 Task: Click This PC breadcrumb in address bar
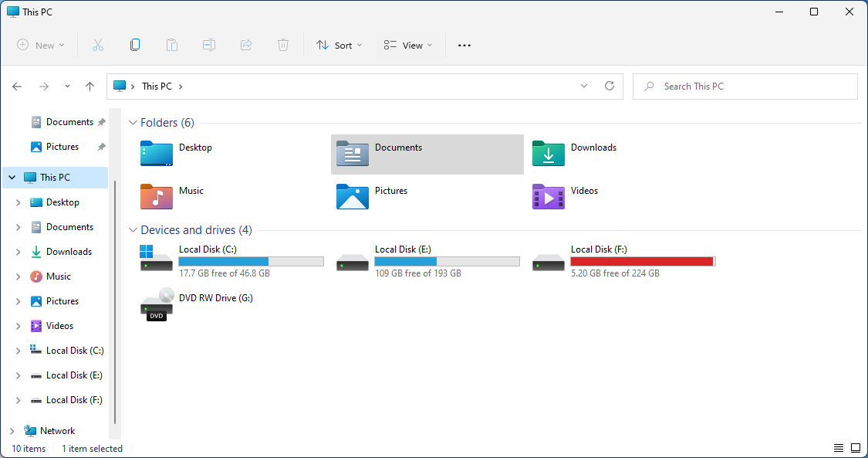(157, 87)
